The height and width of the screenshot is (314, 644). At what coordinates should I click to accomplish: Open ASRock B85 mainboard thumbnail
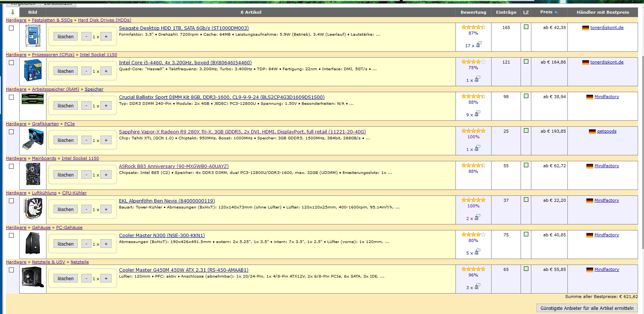(33, 174)
